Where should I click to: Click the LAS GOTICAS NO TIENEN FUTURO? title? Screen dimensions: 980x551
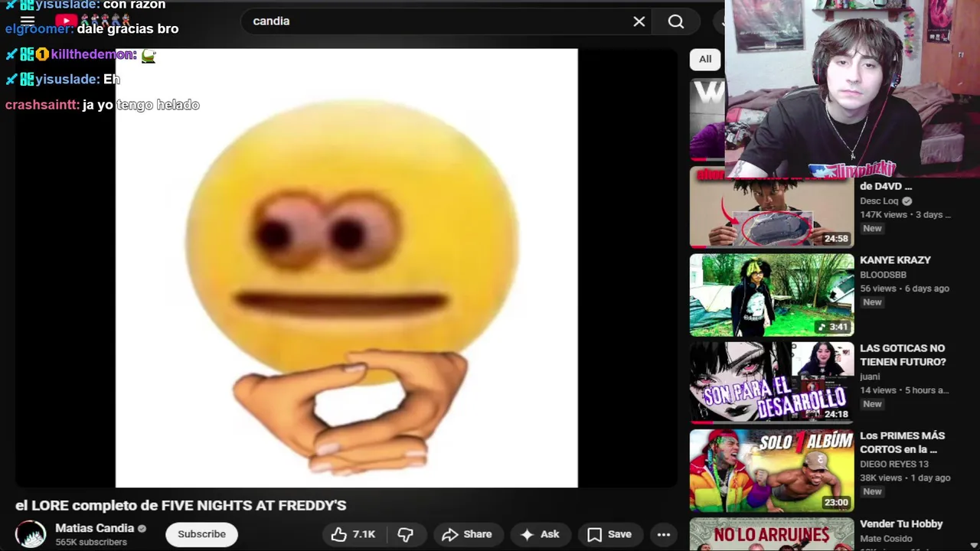903,355
